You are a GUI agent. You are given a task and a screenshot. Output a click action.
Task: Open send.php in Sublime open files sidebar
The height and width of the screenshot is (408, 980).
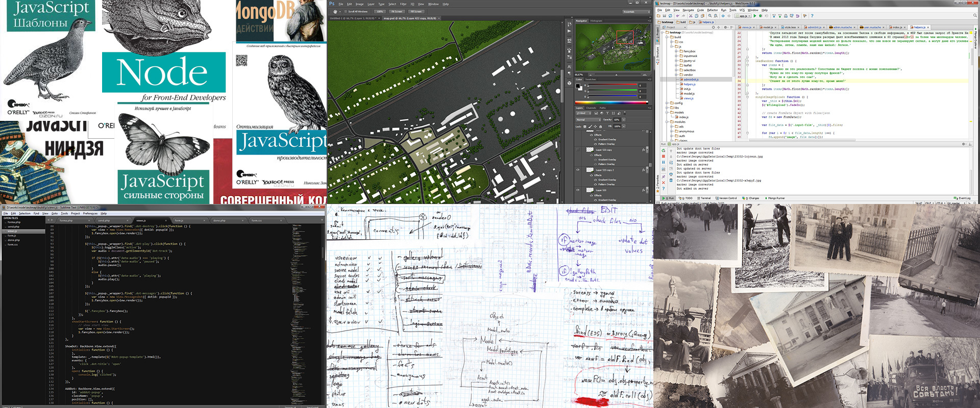pyautogui.click(x=13, y=226)
